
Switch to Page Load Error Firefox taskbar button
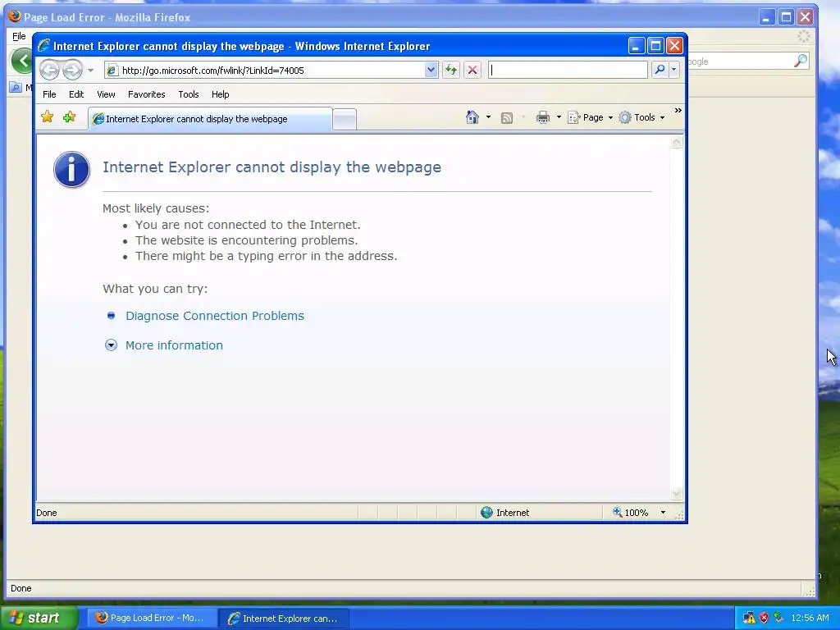(x=151, y=619)
